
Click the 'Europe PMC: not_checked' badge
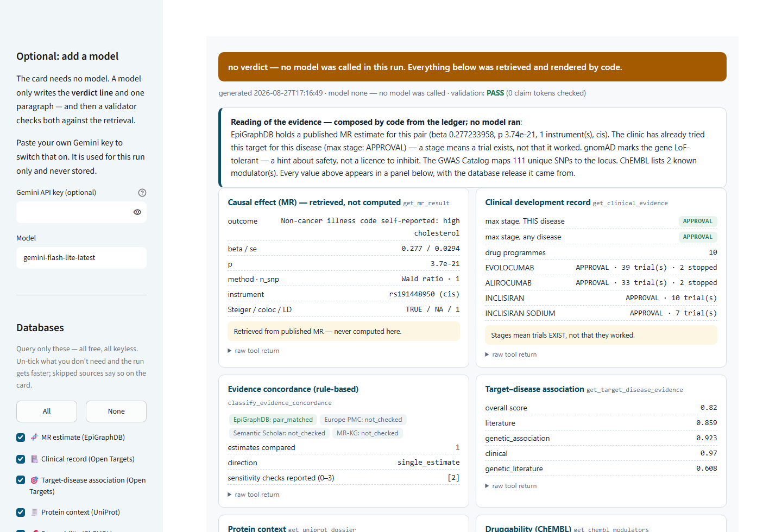click(363, 420)
